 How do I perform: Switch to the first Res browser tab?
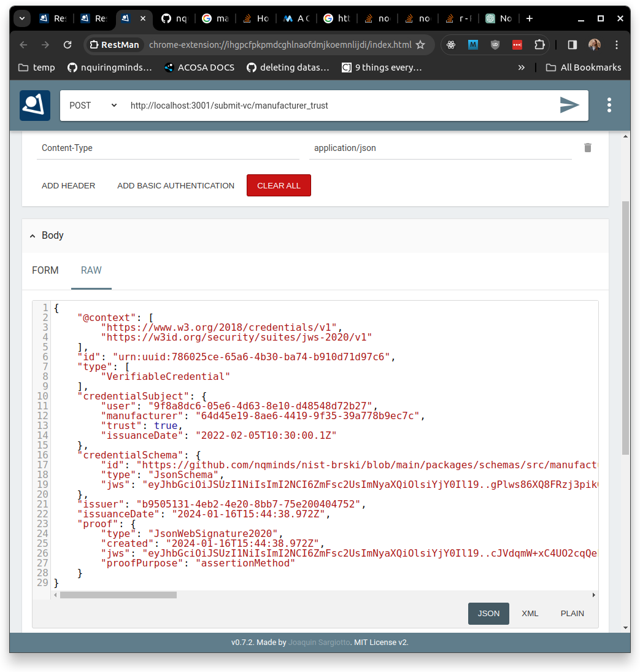pyautogui.click(x=53, y=18)
